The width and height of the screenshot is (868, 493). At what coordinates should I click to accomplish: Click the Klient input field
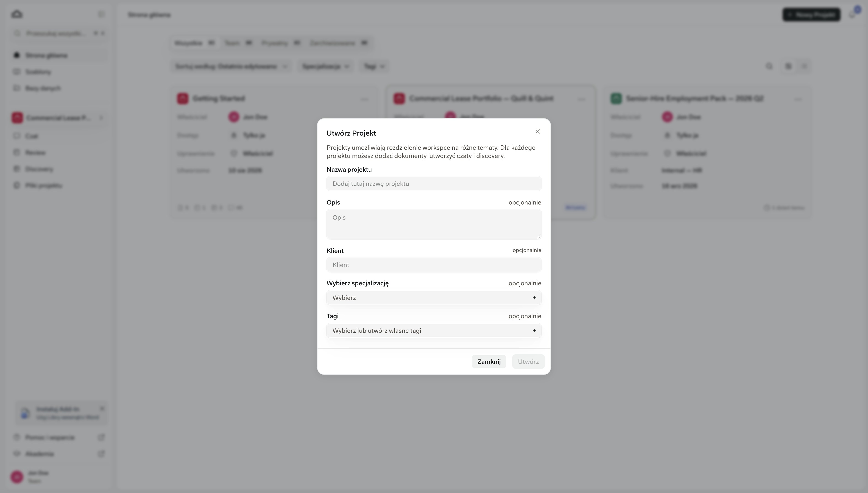434,265
